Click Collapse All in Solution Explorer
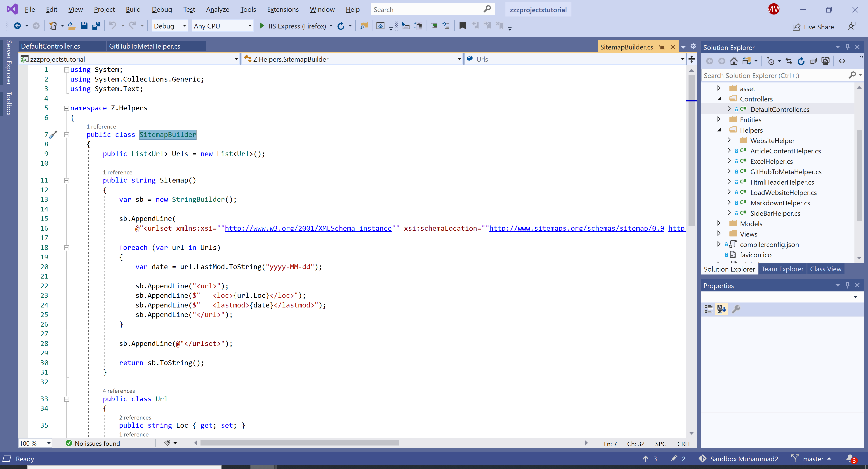Image resolution: width=868 pixels, height=469 pixels. coord(813,61)
